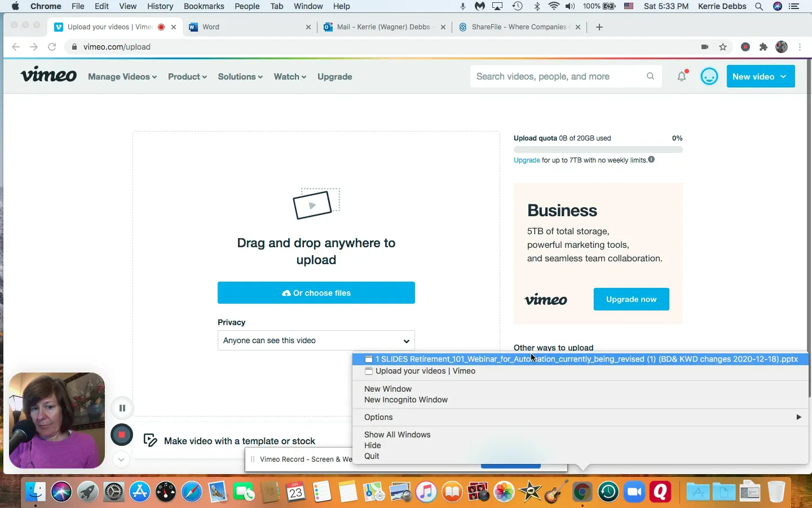Open the Privacy dropdown 'Anyone can see this video'

tap(316, 340)
